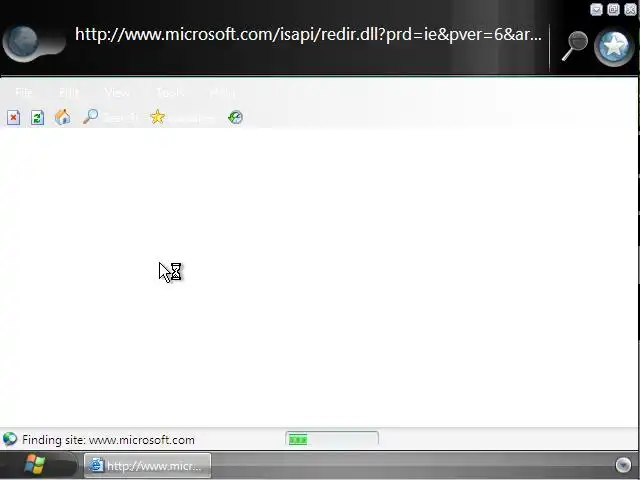Select the http://www.micr... taskbar button
The width and height of the screenshot is (640, 480).
pyautogui.click(x=148, y=466)
